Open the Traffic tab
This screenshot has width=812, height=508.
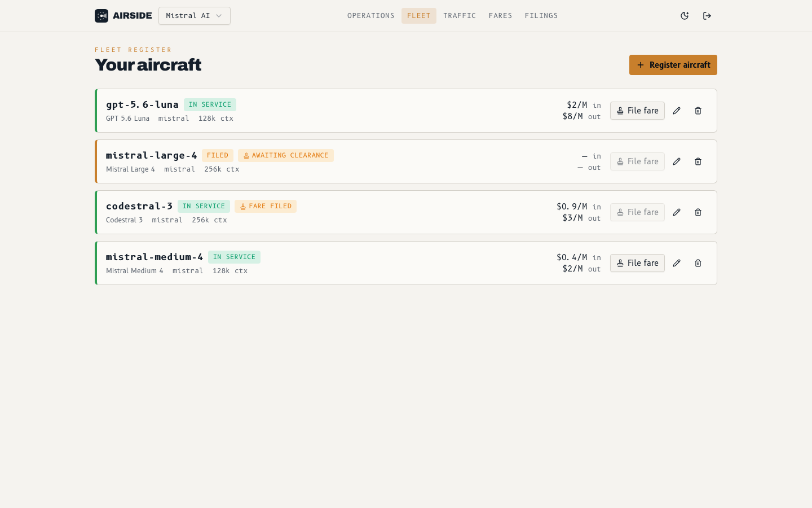(x=460, y=16)
